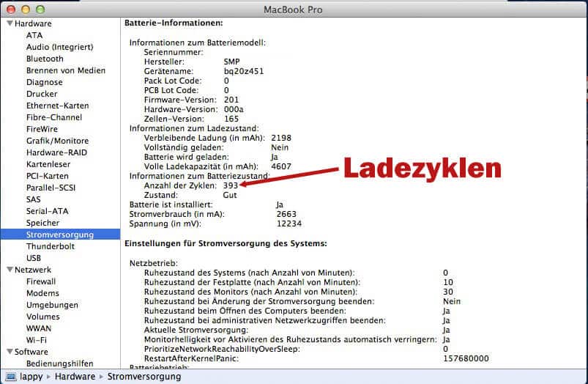Click the Gerätename value bq20z451
Image resolution: width=588 pixels, height=384 pixels.
244,71
